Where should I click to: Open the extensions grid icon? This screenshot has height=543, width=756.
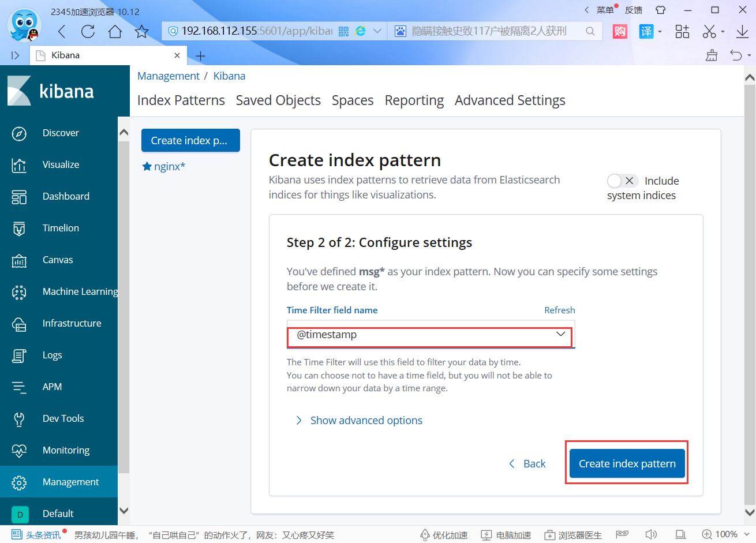tap(682, 31)
